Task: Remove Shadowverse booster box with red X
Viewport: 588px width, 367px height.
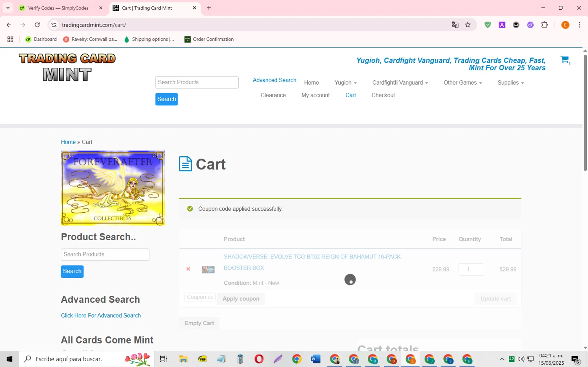Action: pyautogui.click(x=188, y=269)
